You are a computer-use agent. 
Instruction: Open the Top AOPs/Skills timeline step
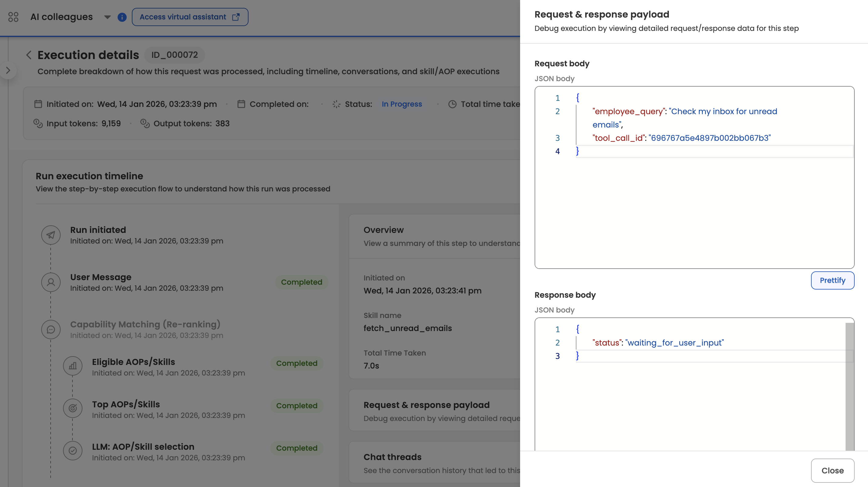coord(126,404)
